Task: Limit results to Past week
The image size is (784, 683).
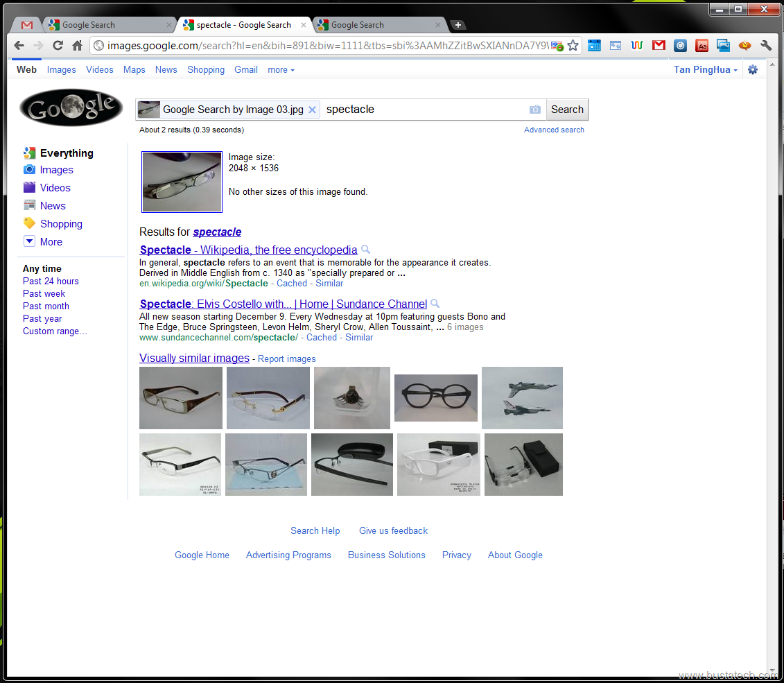Action: point(44,293)
